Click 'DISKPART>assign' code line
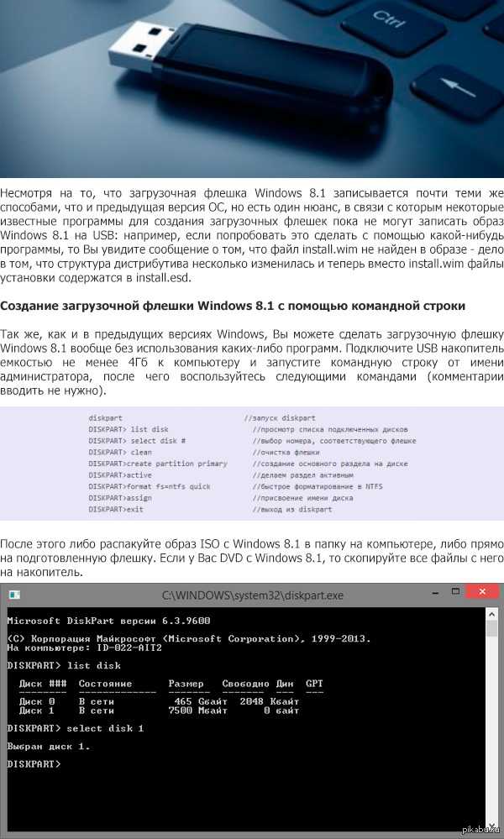This screenshot has width=504, height=839. [120, 498]
